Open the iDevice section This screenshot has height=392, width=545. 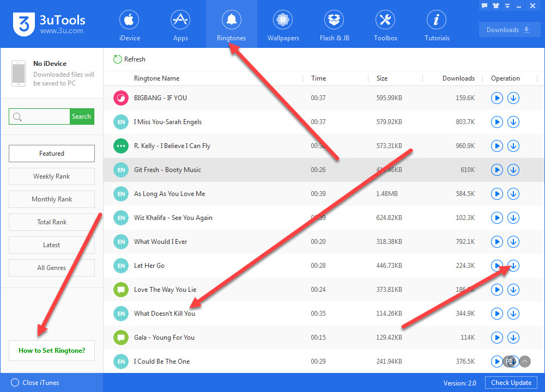coord(129,26)
